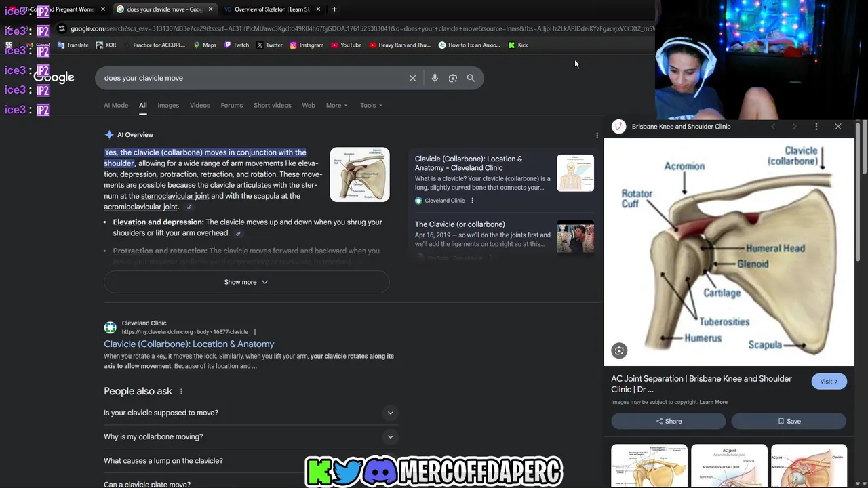
Task: Click site information icon in address bar
Action: pos(62,28)
